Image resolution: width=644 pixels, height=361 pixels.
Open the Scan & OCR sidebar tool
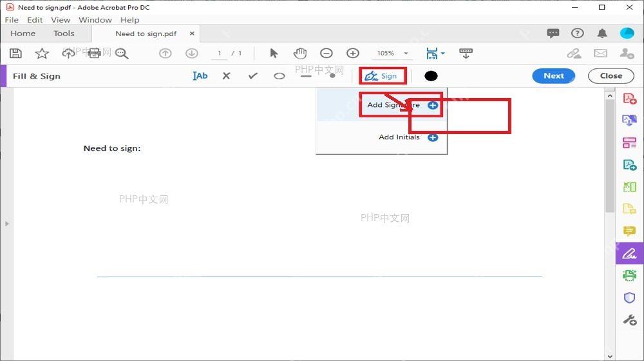(630, 275)
